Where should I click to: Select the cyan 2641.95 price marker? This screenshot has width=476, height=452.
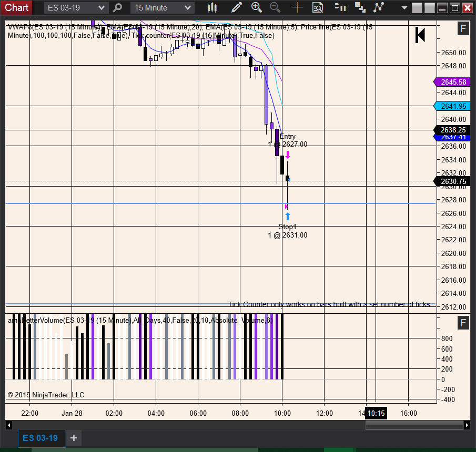point(452,106)
